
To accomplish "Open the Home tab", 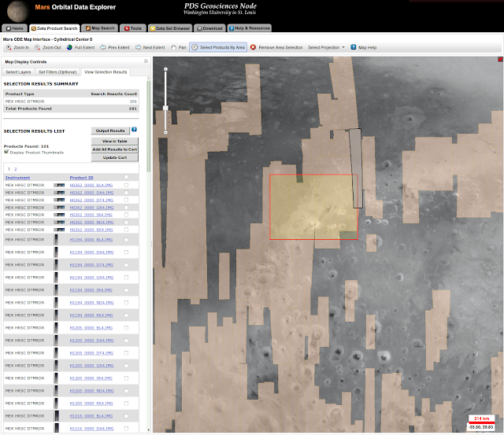I will (x=15, y=28).
